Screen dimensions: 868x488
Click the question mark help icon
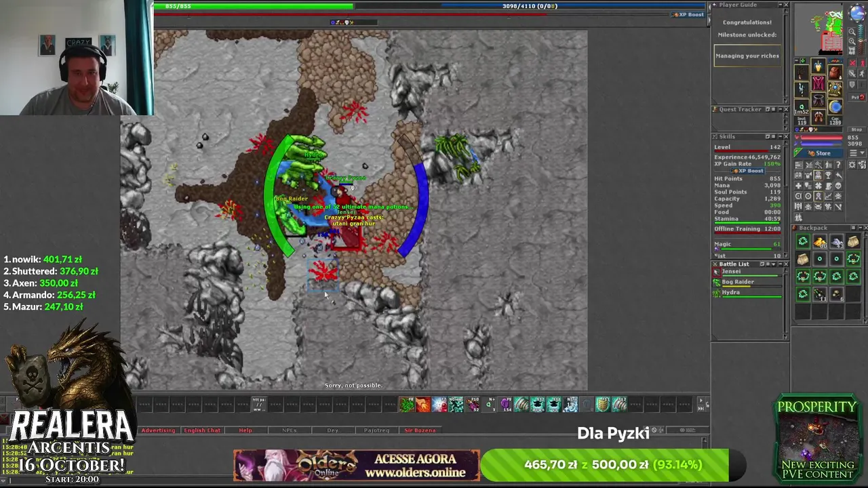837,165
